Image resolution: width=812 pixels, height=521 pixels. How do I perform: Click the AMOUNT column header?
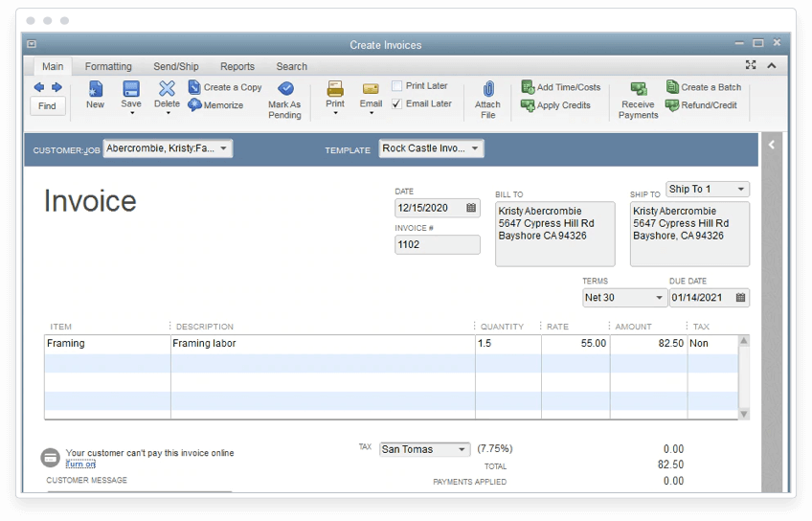633,327
